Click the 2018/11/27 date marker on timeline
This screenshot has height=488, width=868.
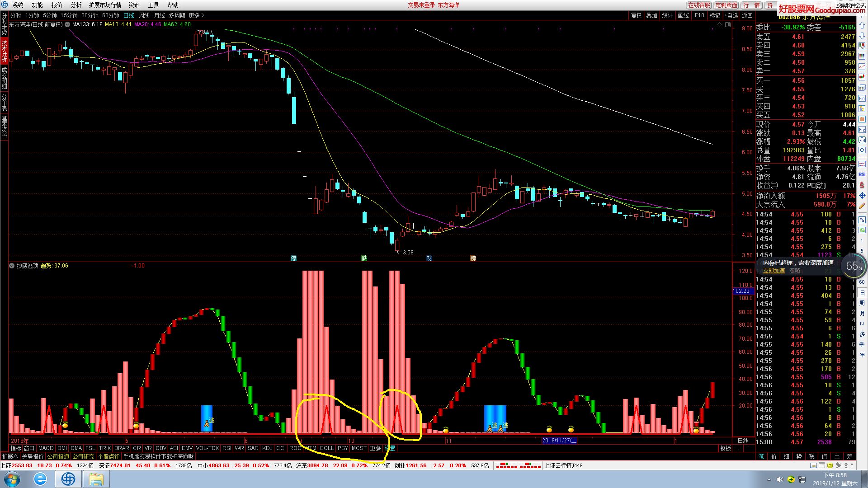[x=559, y=441]
